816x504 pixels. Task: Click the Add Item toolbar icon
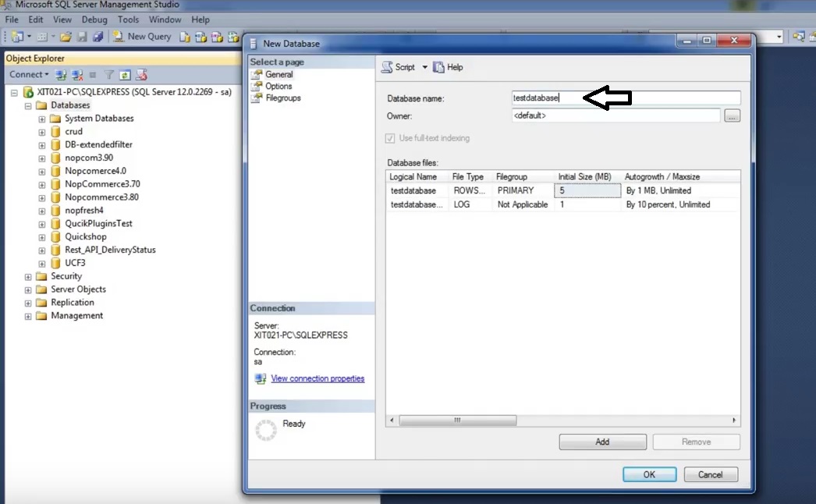[x=42, y=37]
